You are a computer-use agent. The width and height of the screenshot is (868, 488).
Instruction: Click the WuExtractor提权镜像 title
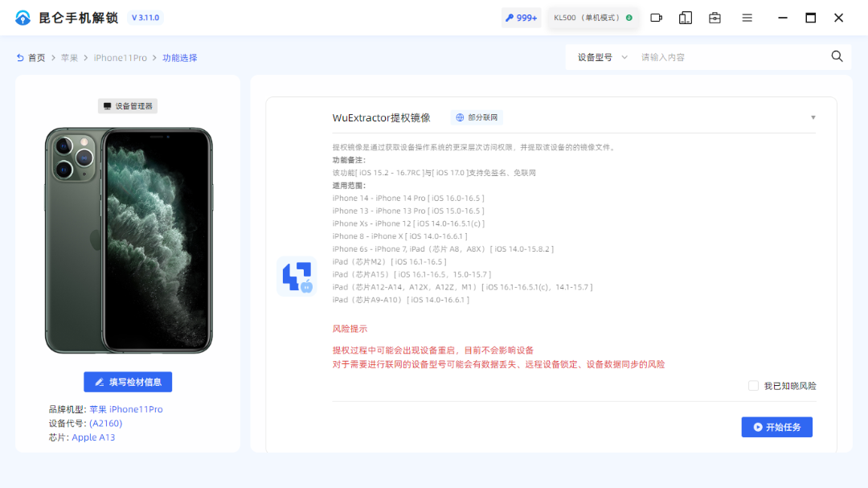click(382, 118)
